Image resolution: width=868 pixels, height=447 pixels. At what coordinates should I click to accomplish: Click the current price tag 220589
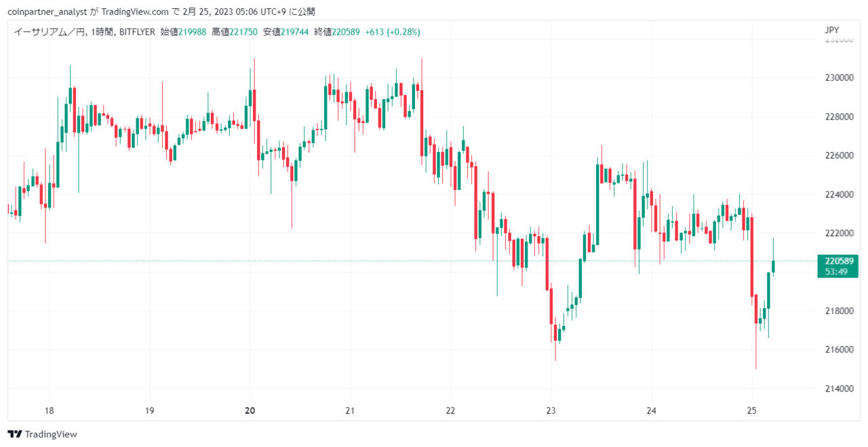pos(839,261)
